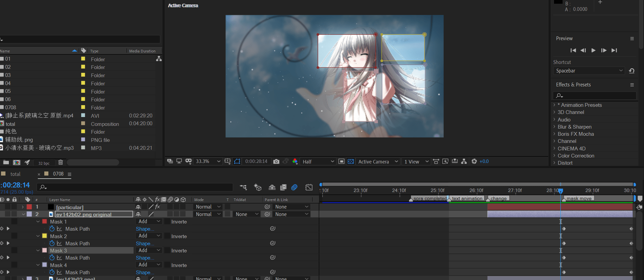
Task: Expand Blur & Sharpen effects category
Action: (x=554, y=127)
